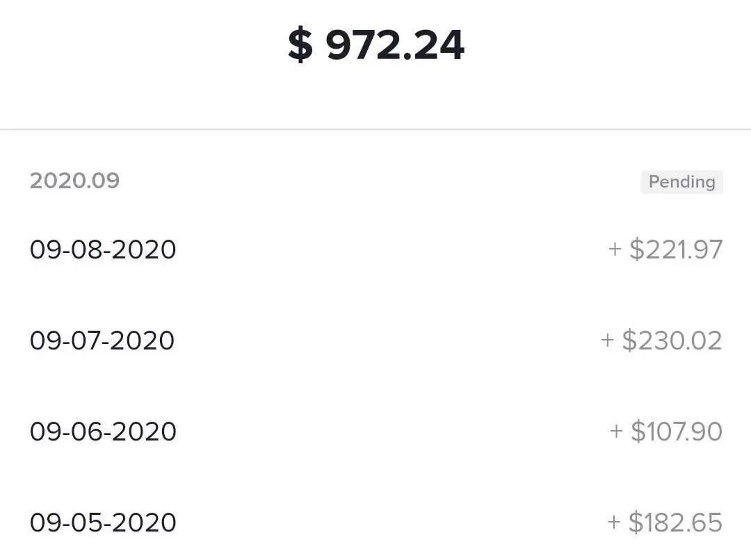Tap the plus sign beside $221.97
The image size is (751, 560).
tap(615, 249)
